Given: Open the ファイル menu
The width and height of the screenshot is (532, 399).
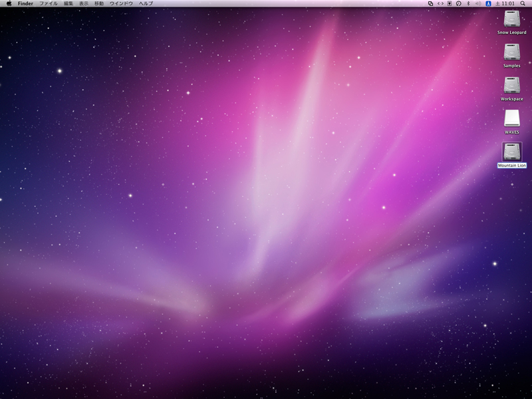Looking at the screenshot, I should coord(49,3).
